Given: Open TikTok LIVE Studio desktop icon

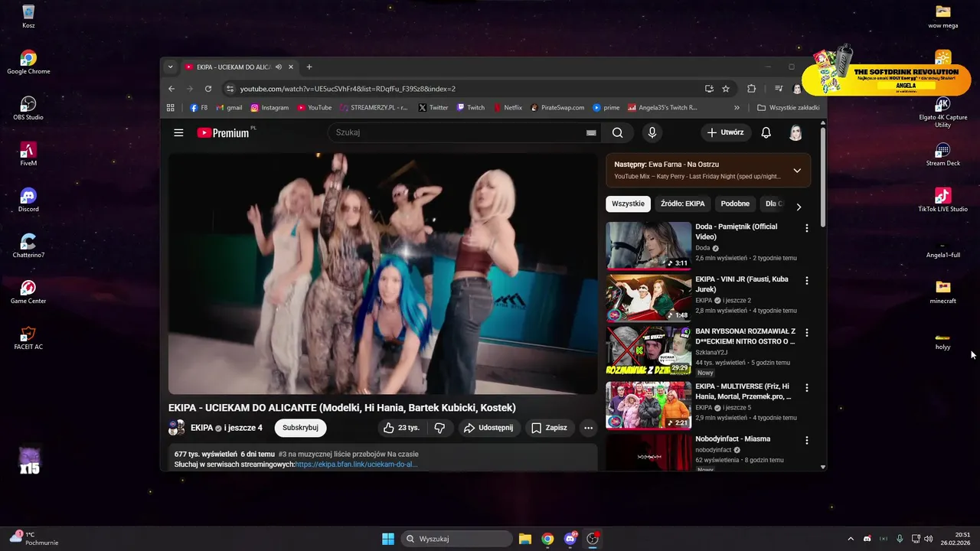Looking at the screenshot, I should (942, 199).
